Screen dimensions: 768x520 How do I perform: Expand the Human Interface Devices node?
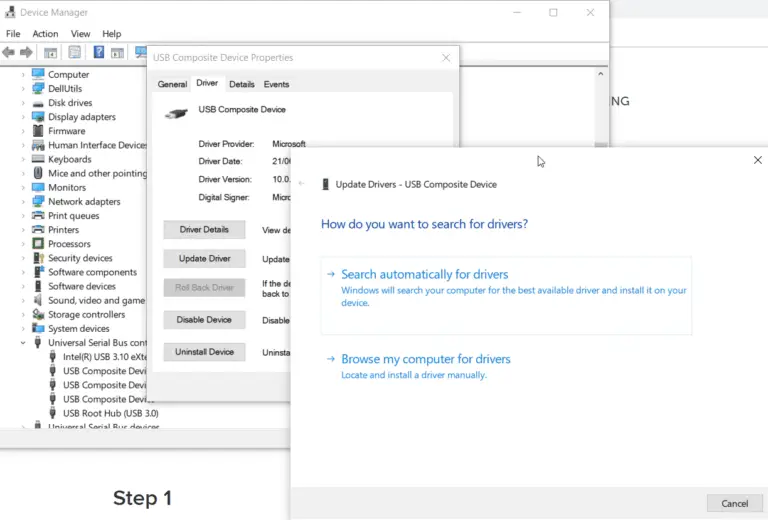click(x=23, y=145)
